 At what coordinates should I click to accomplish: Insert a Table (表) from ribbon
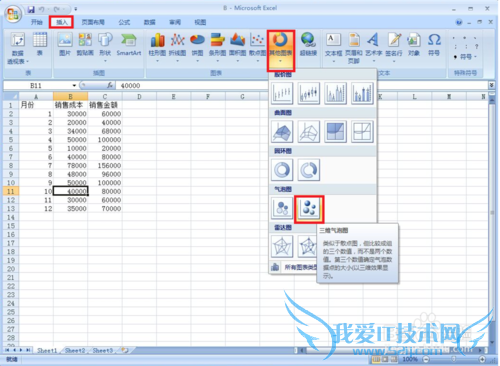point(39,44)
